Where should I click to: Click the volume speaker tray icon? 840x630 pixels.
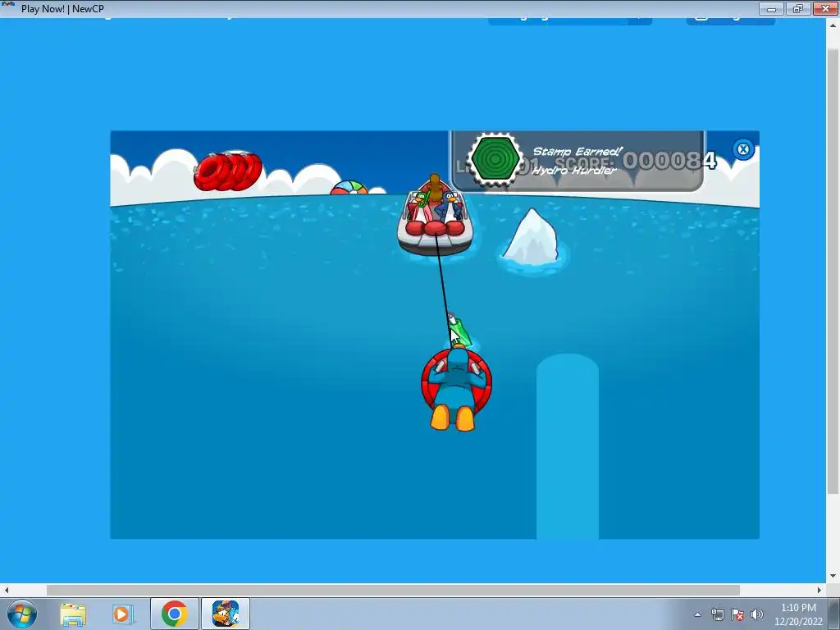pos(757,614)
